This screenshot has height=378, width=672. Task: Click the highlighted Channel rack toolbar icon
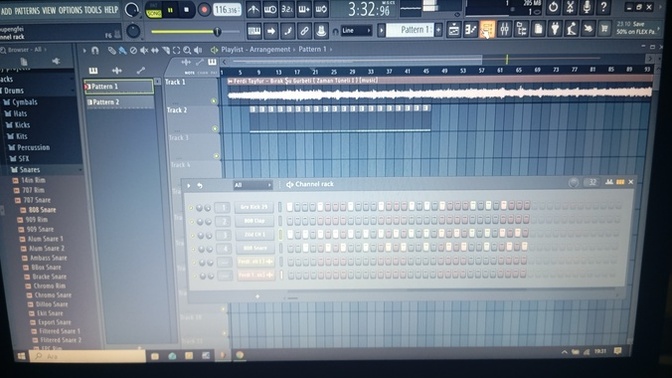pyautogui.click(x=487, y=30)
